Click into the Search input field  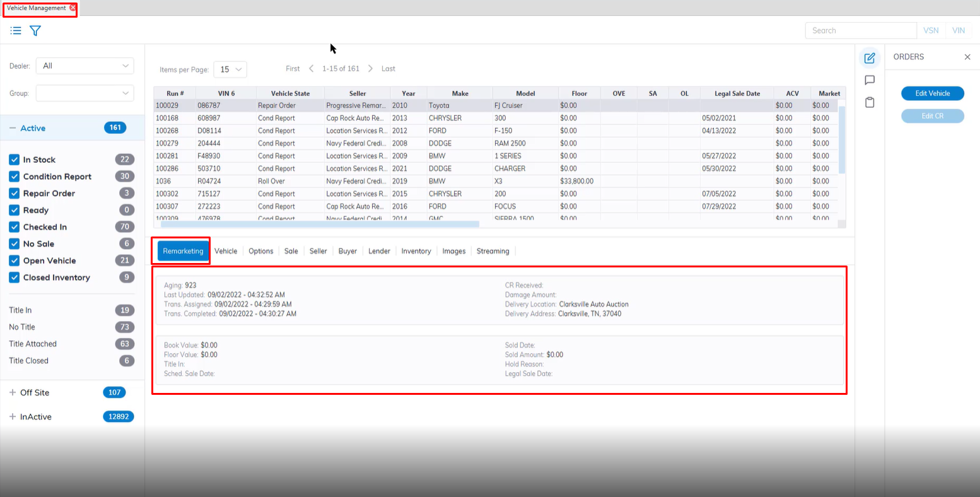[860, 30]
